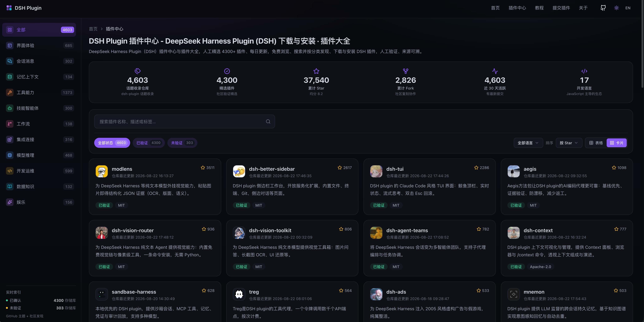Select the 全部 category icon in sidebar
This screenshot has width=644, height=322.
[10, 30]
